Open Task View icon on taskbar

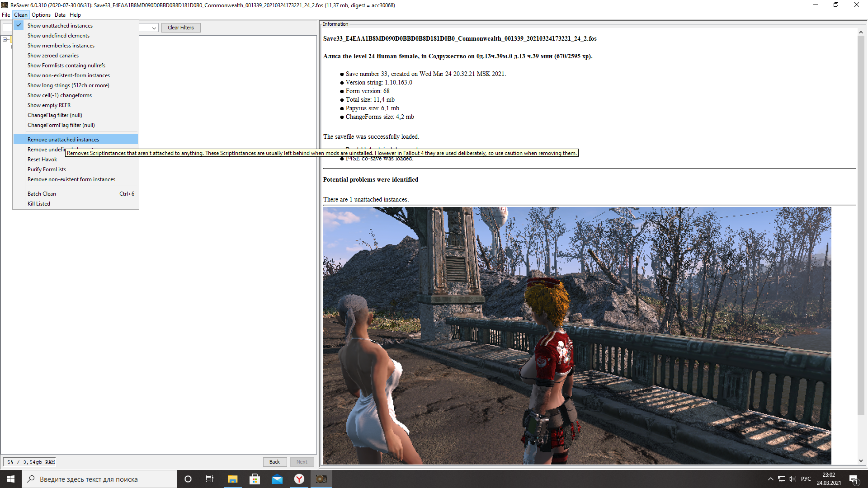210,479
